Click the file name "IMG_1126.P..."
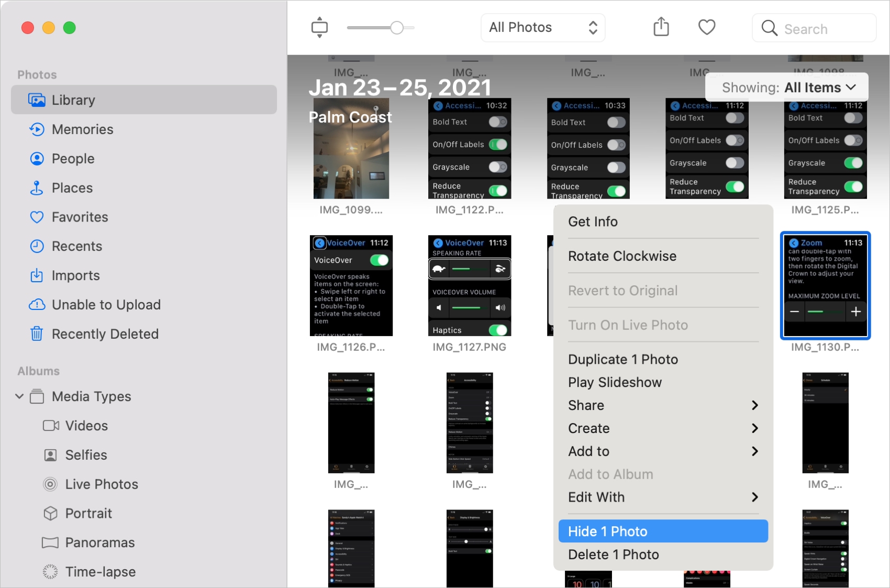890x588 pixels. tap(351, 347)
